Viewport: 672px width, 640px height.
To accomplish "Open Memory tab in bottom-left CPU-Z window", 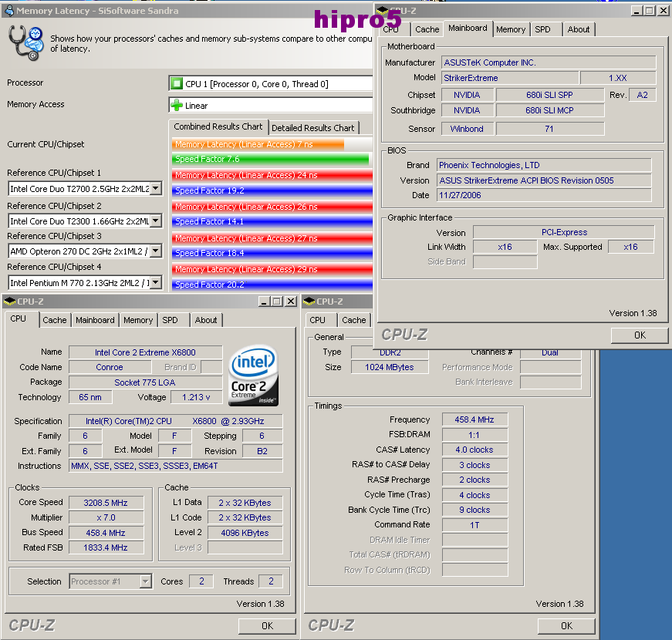I will click(138, 320).
